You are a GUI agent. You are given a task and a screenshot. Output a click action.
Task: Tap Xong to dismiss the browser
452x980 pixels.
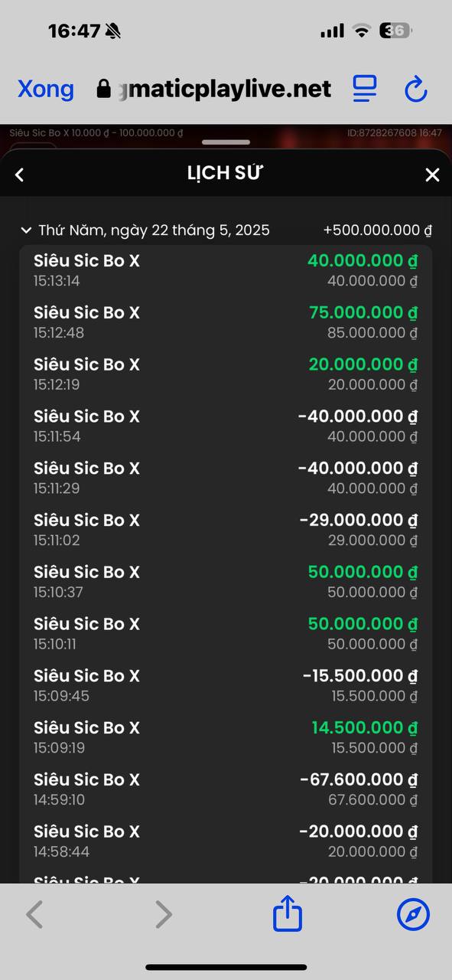(46, 89)
